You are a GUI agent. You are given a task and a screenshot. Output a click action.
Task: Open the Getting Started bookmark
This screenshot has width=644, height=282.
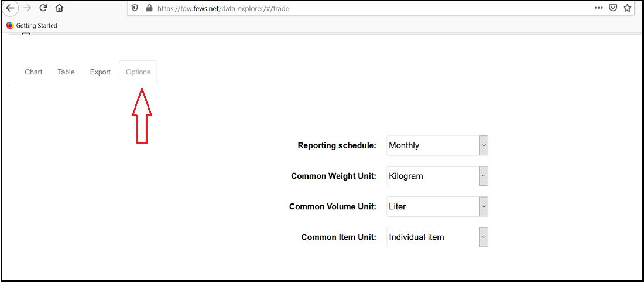pyautogui.click(x=32, y=25)
